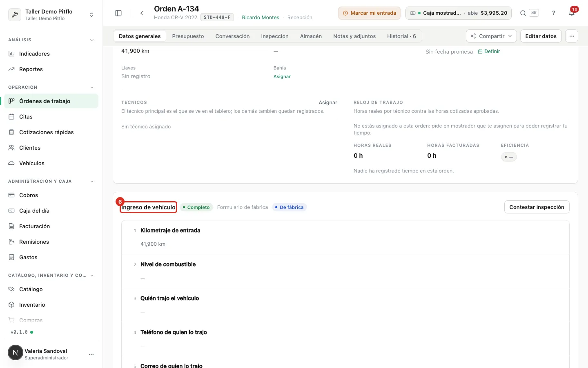Open the help question mark icon
Image resolution: width=588 pixels, height=368 pixels.
tap(554, 13)
